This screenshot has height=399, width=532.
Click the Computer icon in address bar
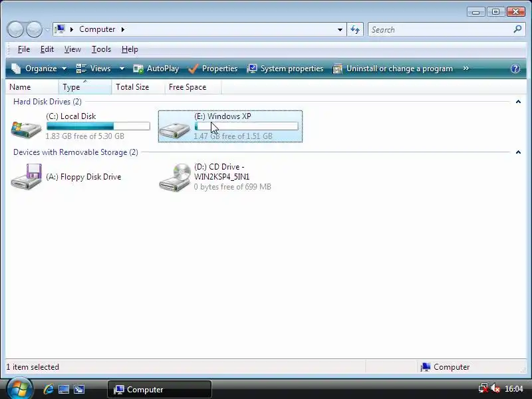click(x=60, y=29)
